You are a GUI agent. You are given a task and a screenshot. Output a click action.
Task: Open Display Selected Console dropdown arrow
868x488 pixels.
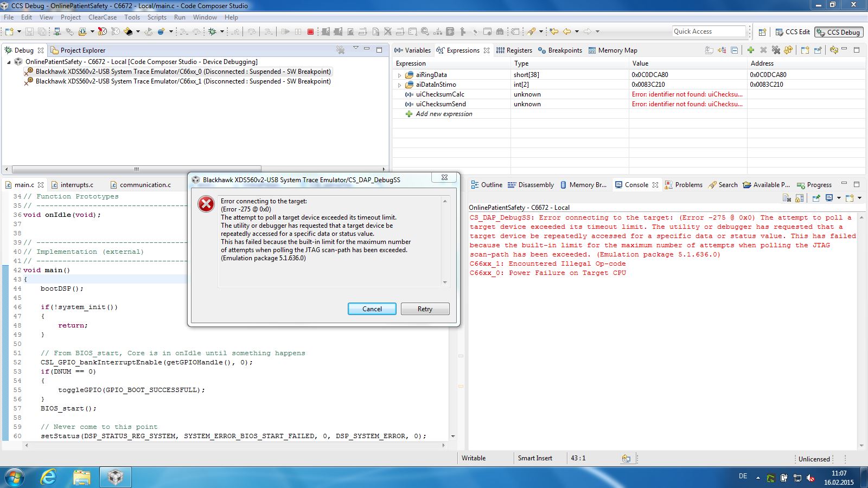839,198
